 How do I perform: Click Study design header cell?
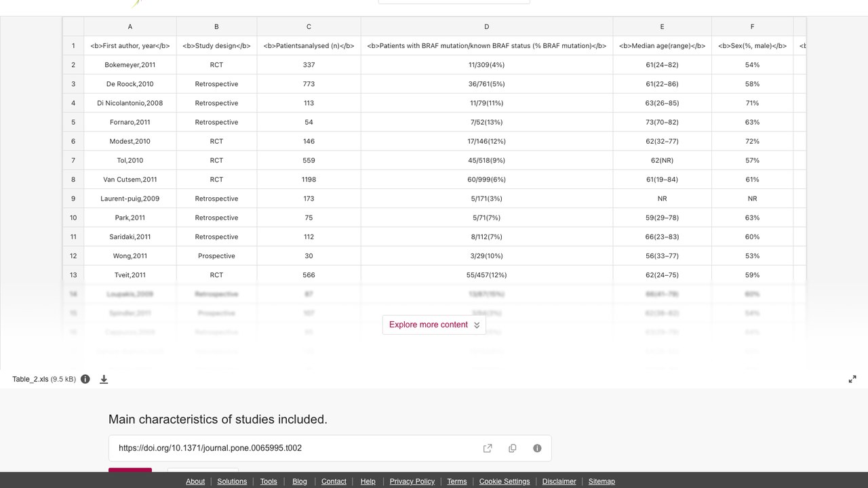[x=216, y=46]
